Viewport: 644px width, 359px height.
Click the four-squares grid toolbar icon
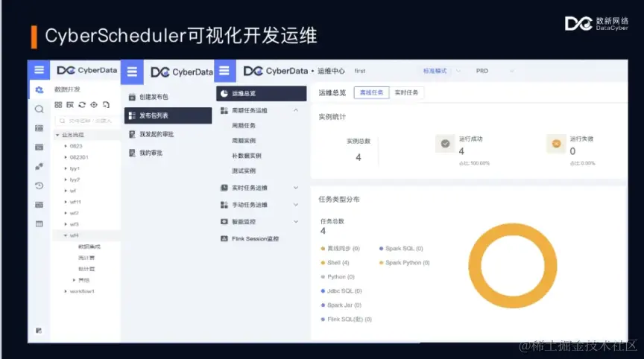pos(58,105)
